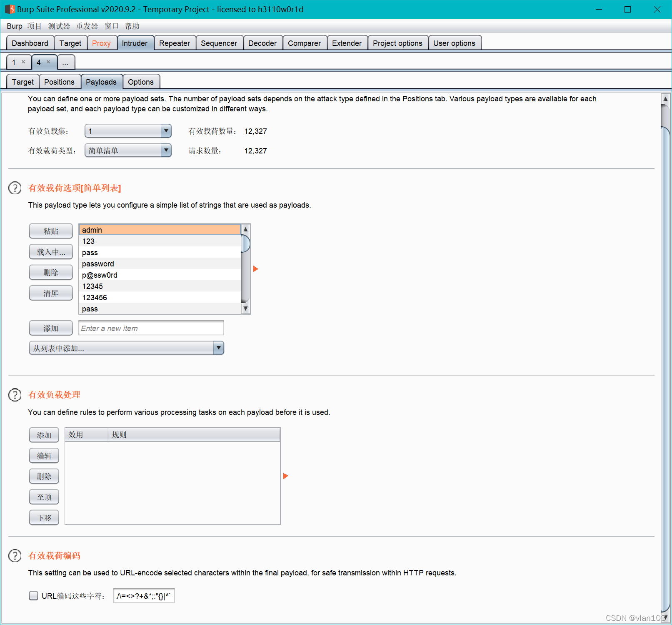Click 删除 button in payload processing
The height and width of the screenshot is (625, 672).
coord(44,476)
